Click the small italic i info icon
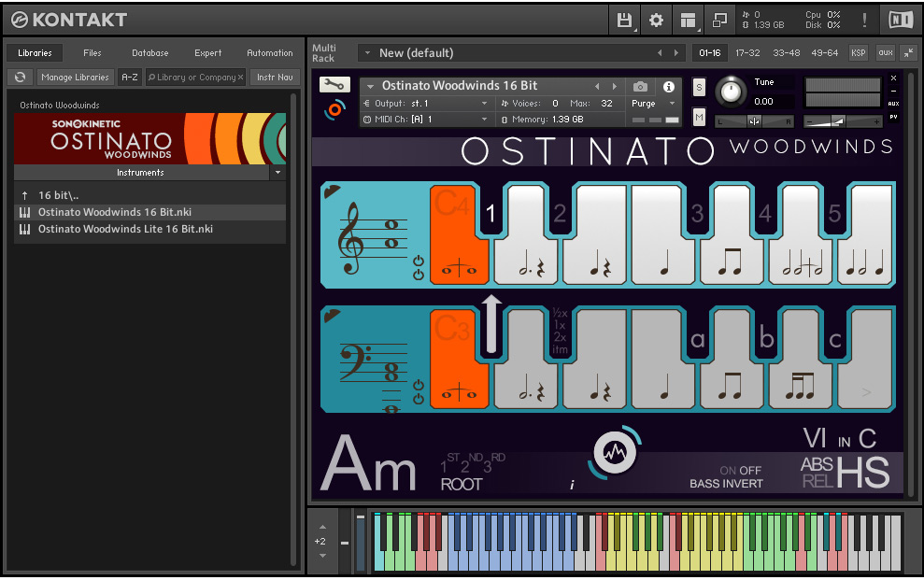The width and height of the screenshot is (924, 580). point(572,485)
